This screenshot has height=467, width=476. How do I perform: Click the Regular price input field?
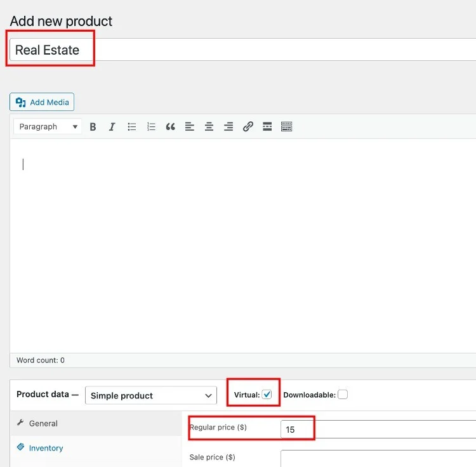coord(378,430)
